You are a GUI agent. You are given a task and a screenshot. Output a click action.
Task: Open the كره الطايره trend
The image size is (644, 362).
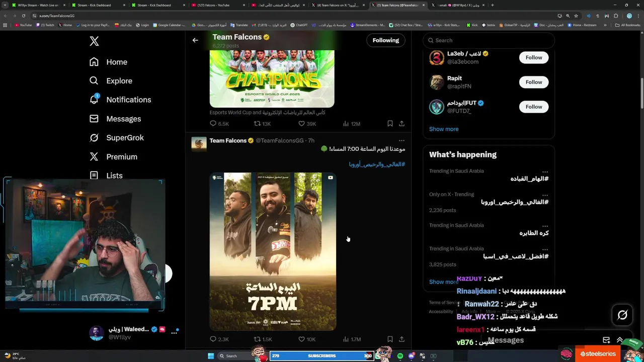coord(534,233)
